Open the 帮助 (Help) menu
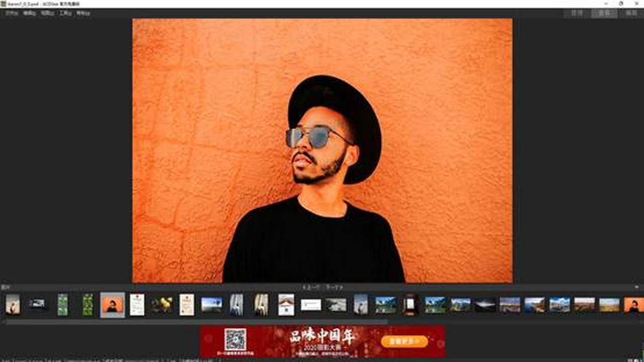This screenshot has width=644, height=362. [x=83, y=13]
